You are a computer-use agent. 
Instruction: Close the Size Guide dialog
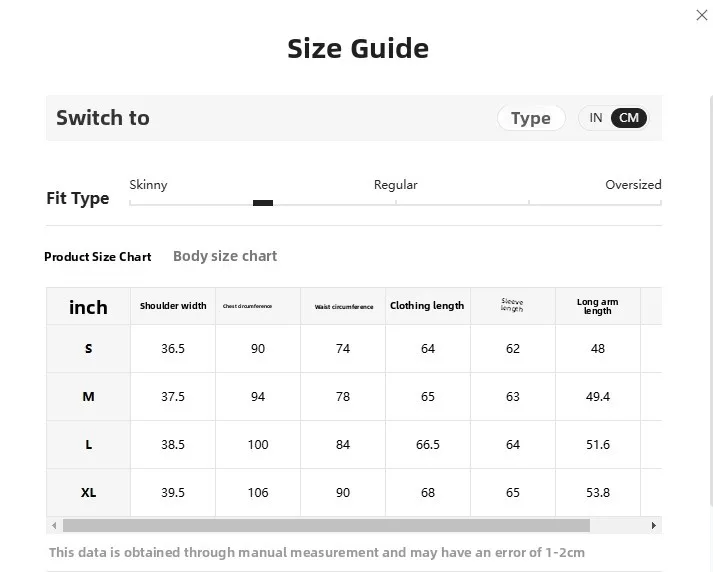tap(702, 15)
